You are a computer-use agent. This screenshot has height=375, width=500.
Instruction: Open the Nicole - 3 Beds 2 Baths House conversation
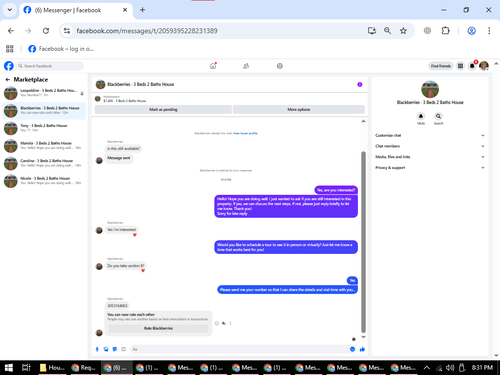click(x=44, y=181)
